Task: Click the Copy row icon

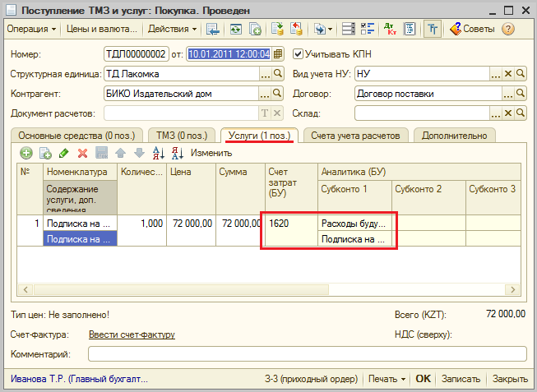Action: pyautogui.click(x=45, y=153)
